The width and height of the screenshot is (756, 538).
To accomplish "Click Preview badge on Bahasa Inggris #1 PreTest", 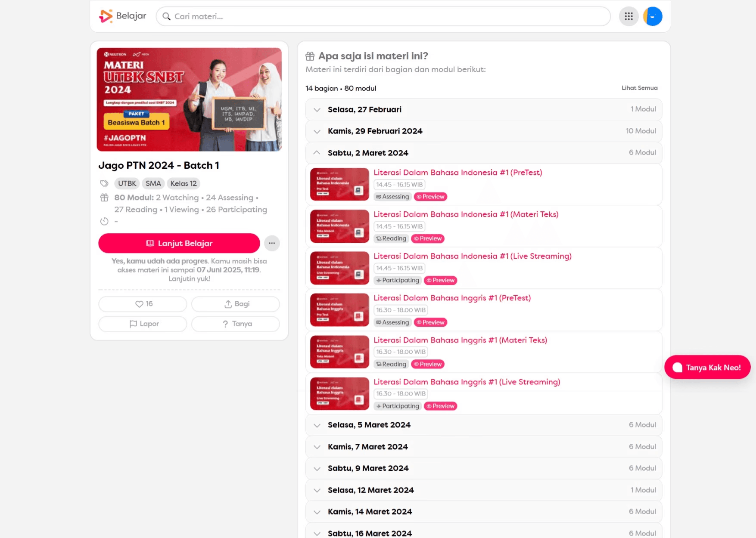I will pyautogui.click(x=430, y=322).
